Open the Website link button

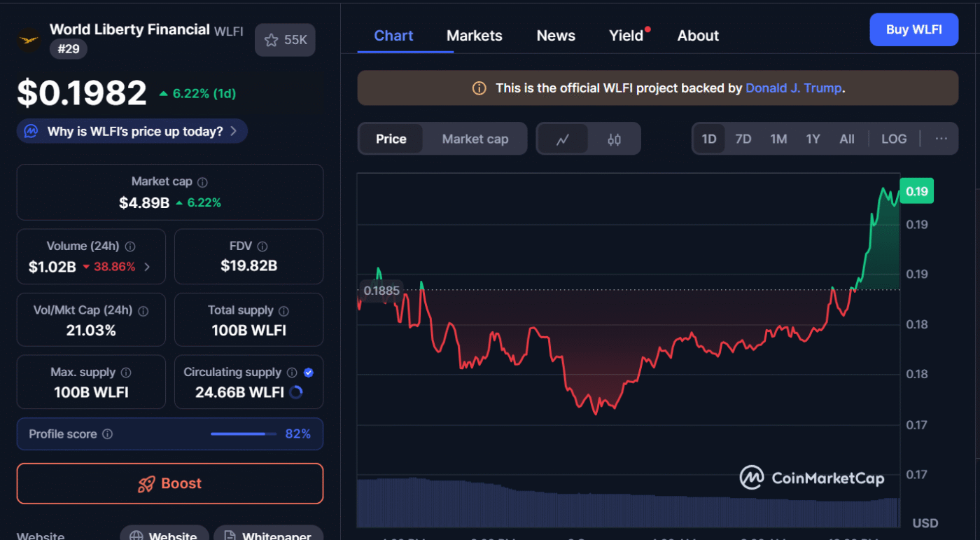[164, 533]
